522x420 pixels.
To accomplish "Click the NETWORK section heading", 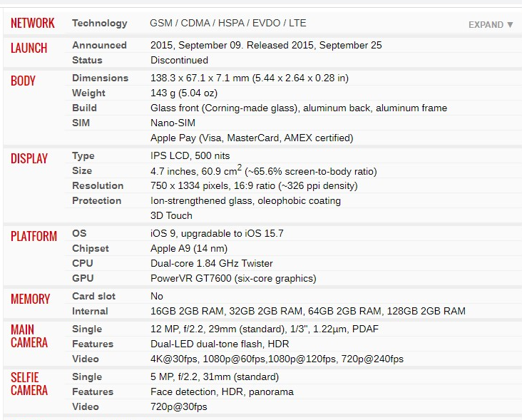I will [x=32, y=24].
